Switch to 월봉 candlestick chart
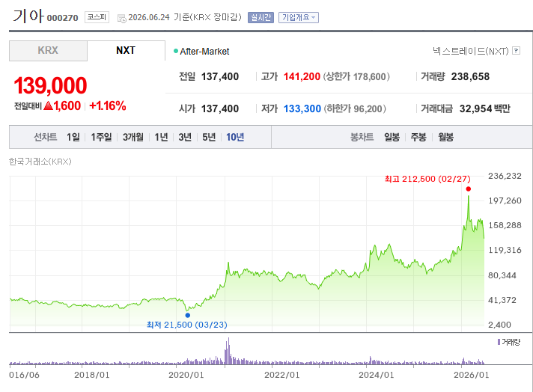Screen dimensions: 533x392 (445, 137)
